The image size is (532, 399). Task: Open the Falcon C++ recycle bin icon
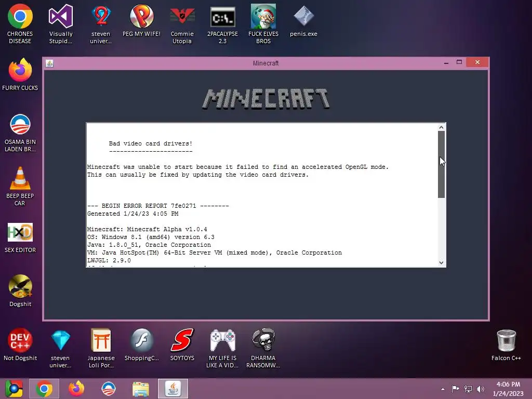506,344
